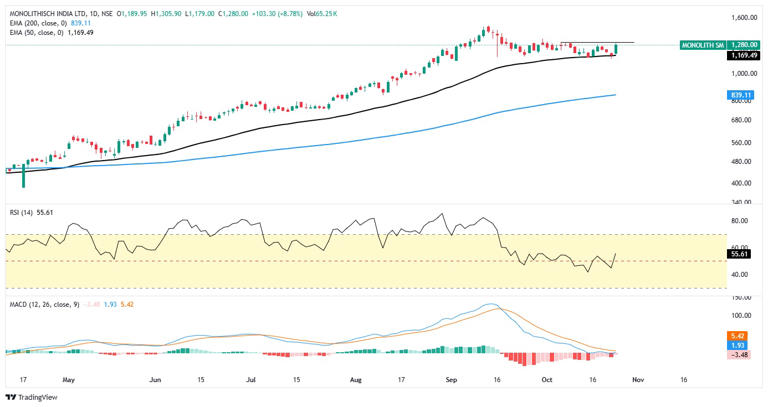The width and height of the screenshot is (768, 407).
Task: Click the RSI (14) indicator legend
Action: (x=22, y=213)
